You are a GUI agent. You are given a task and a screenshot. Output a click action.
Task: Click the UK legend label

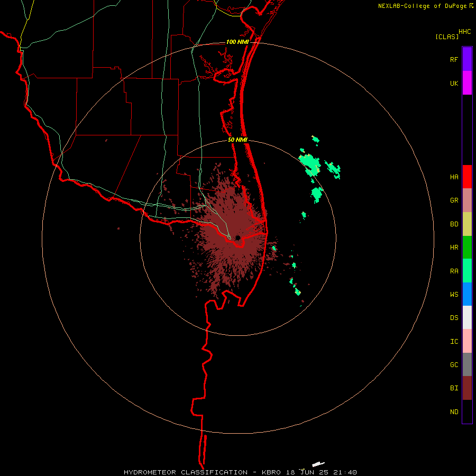click(x=454, y=84)
